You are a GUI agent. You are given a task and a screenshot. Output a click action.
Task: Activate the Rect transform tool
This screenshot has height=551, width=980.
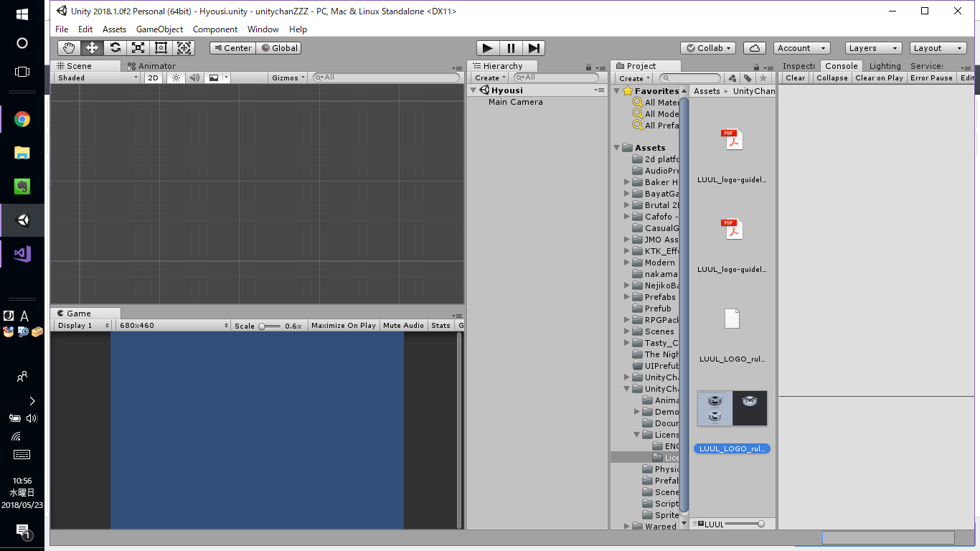161,47
